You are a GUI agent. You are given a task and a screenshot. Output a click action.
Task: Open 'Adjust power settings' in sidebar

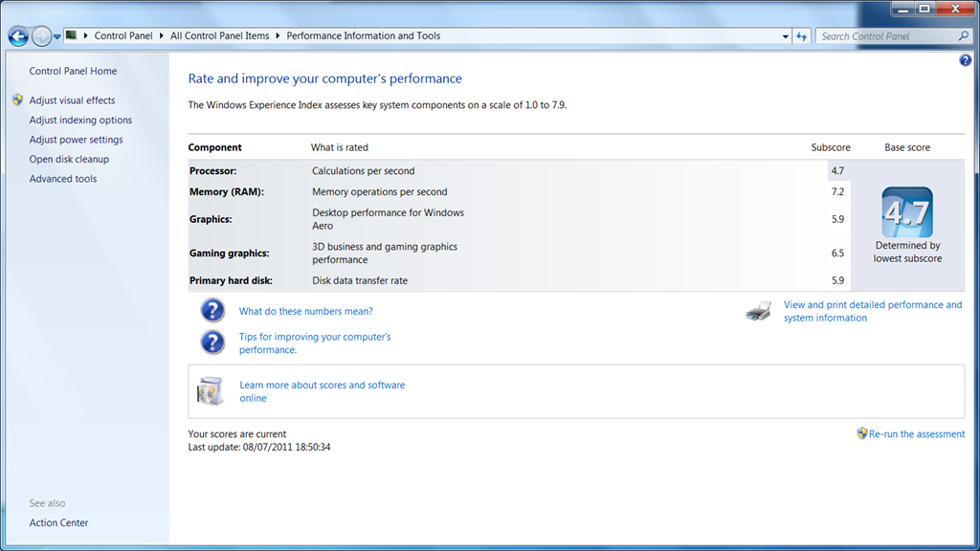coord(76,140)
